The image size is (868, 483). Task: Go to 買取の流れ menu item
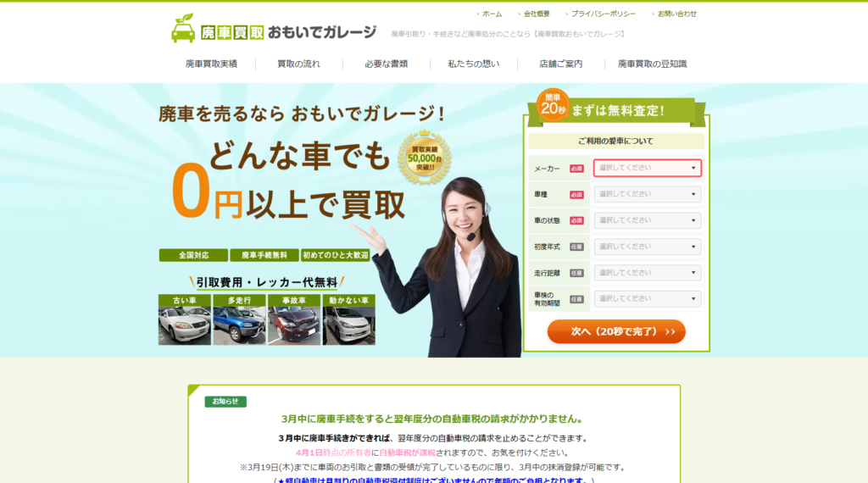(x=298, y=64)
